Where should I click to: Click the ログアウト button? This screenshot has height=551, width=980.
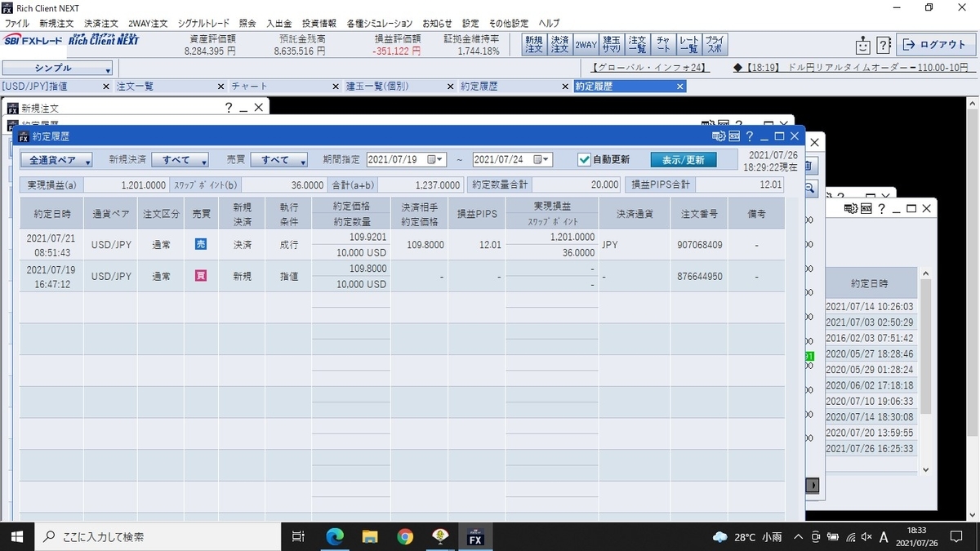(935, 45)
